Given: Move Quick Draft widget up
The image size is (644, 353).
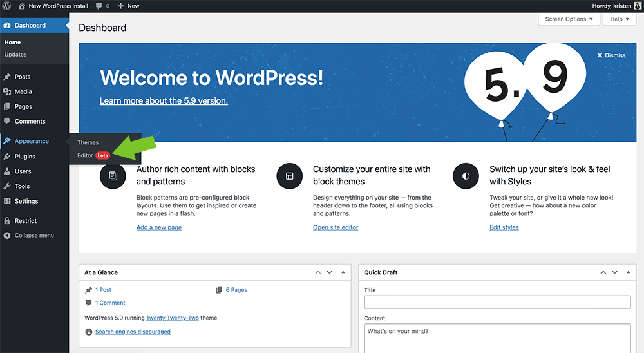Looking at the screenshot, I should (x=603, y=272).
